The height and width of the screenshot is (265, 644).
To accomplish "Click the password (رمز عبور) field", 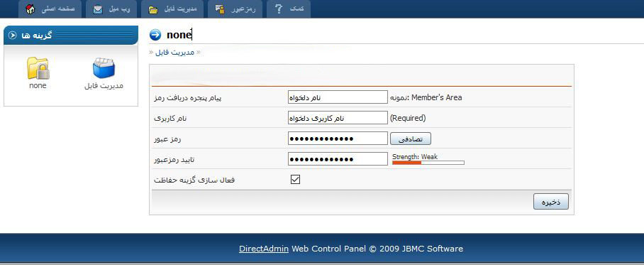I will (338, 139).
